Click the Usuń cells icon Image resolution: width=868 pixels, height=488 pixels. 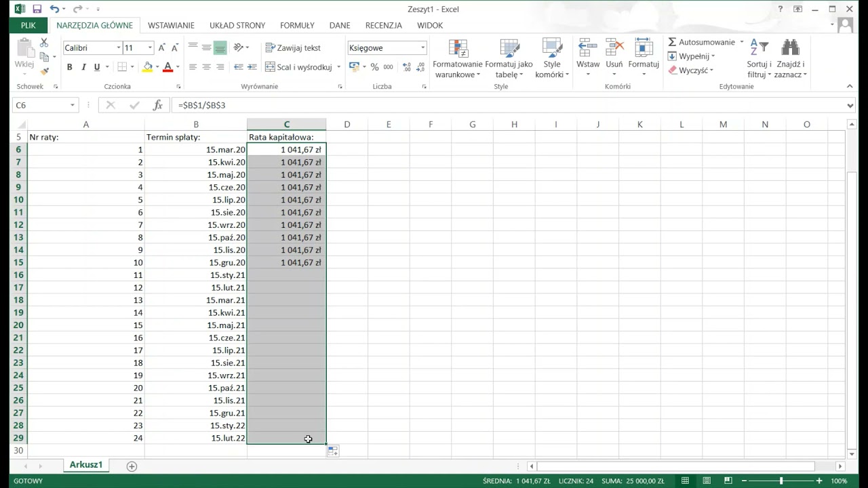click(614, 57)
